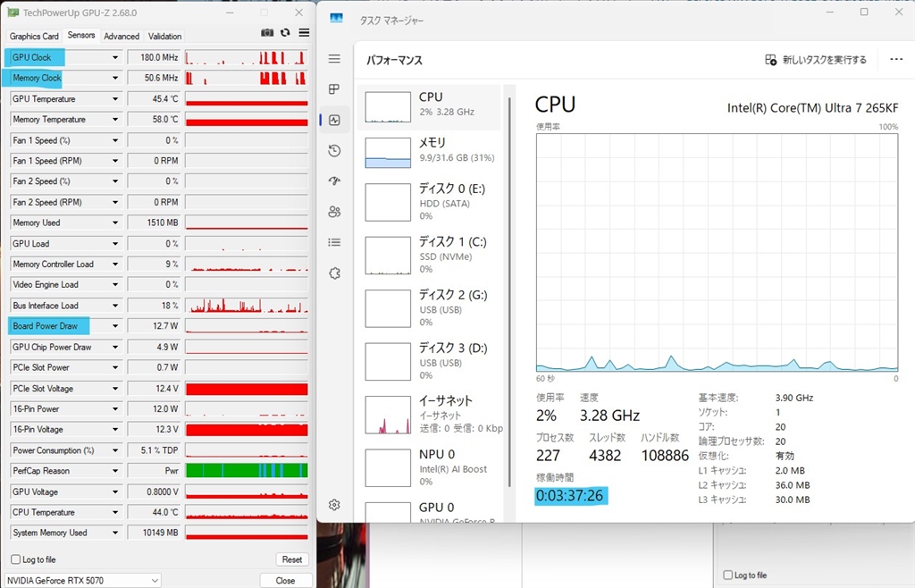Open GPU Voltage sensor dropdown
915x588 pixels.
(115, 491)
